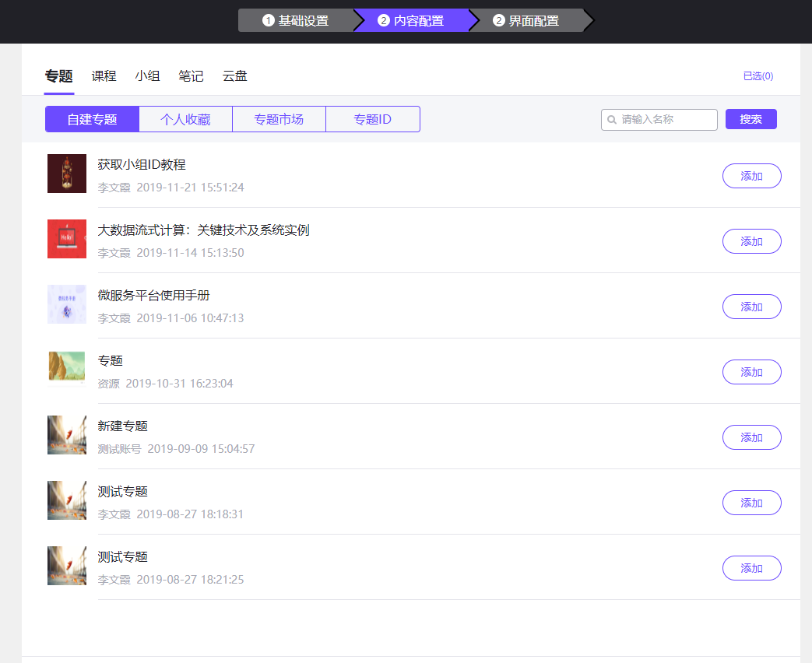
Task: Open thumbnail of 获取小组ID教程
Action: (x=67, y=174)
